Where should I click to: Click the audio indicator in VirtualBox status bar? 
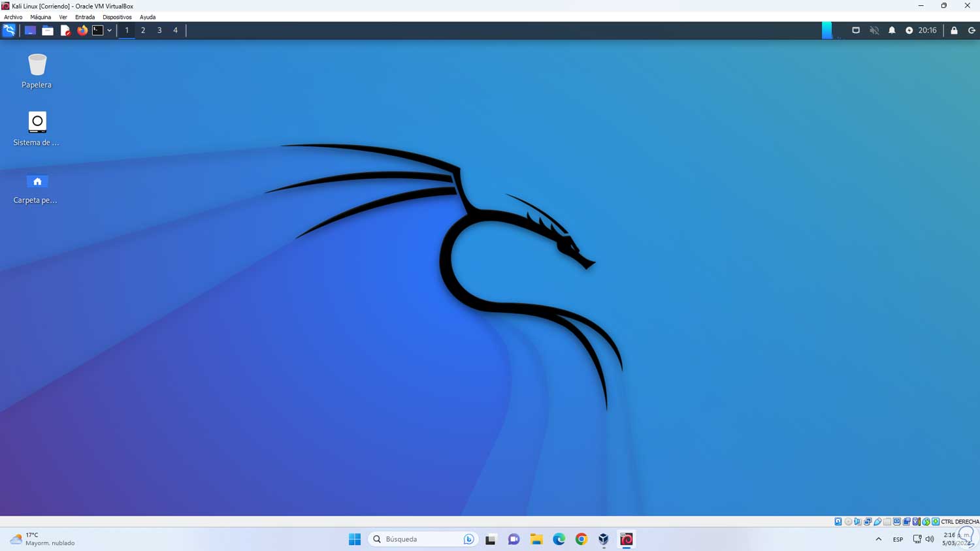click(x=858, y=522)
